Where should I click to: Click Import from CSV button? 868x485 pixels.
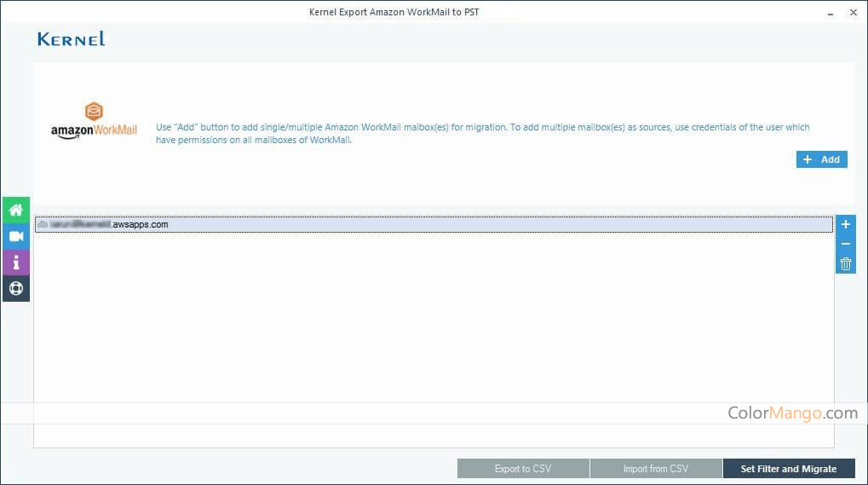click(x=655, y=469)
